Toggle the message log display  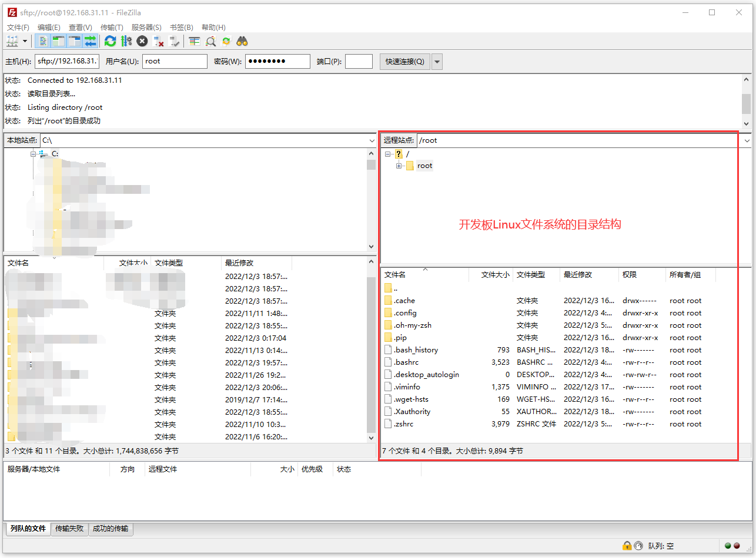click(x=42, y=41)
